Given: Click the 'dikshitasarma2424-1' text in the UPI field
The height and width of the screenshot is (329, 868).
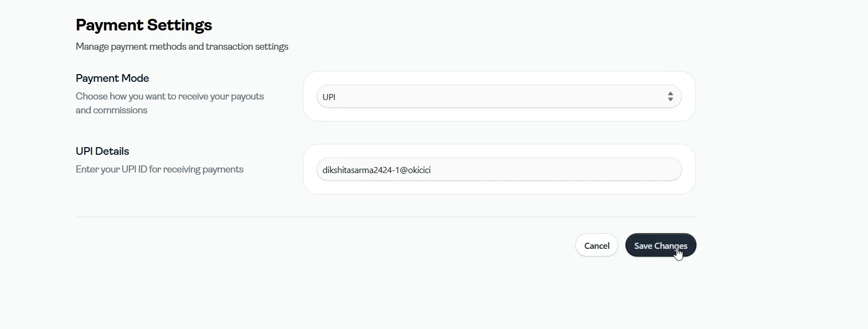Looking at the screenshot, I should pyautogui.click(x=360, y=170).
